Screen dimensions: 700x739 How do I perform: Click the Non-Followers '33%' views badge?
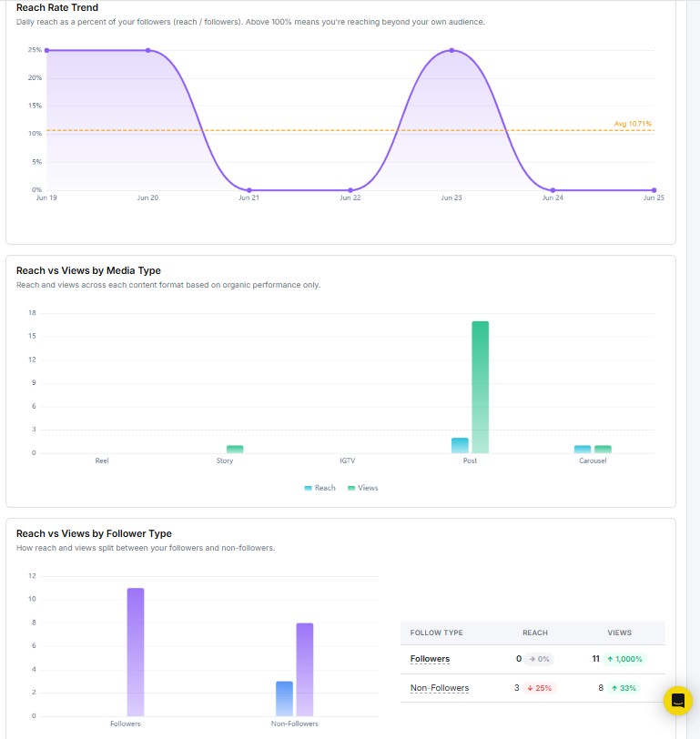pos(624,688)
